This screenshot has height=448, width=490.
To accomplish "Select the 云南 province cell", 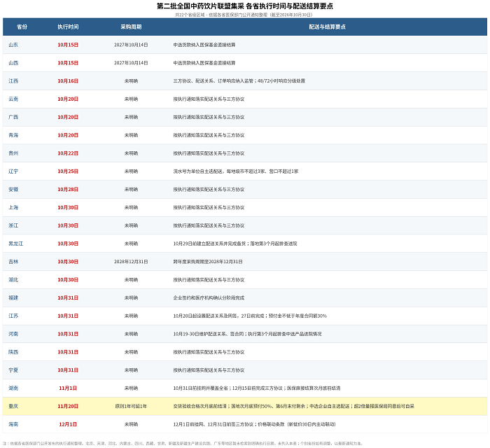I will tap(13, 99).
